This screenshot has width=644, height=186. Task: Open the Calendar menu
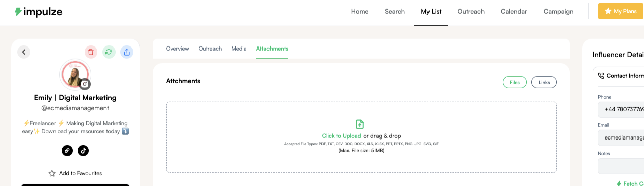point(514,12)
